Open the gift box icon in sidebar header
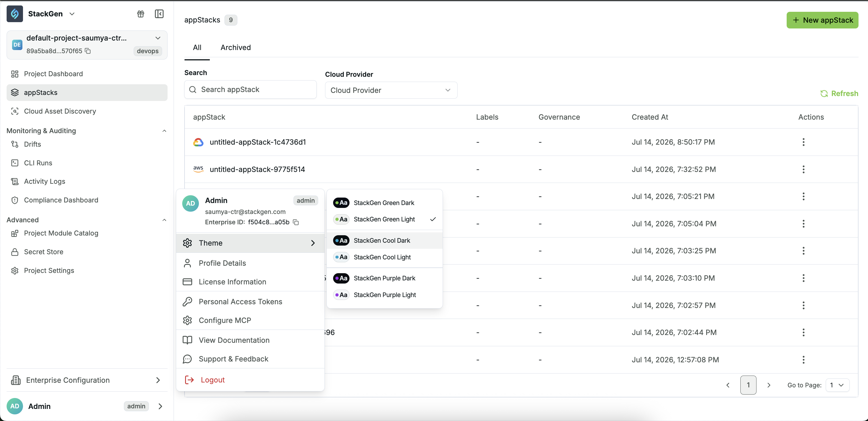 pyautogui.click(x=141, y=14)
